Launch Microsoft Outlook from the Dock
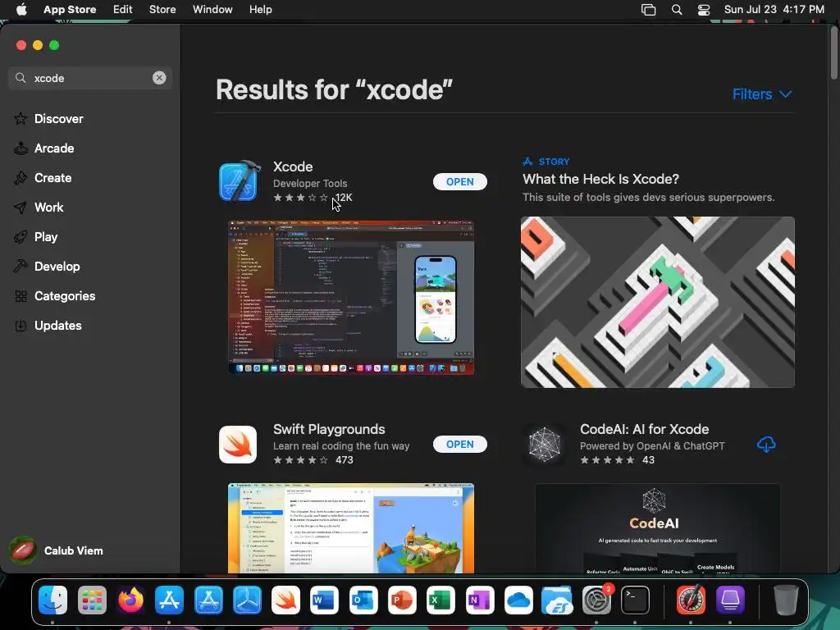 coord(363,600)
